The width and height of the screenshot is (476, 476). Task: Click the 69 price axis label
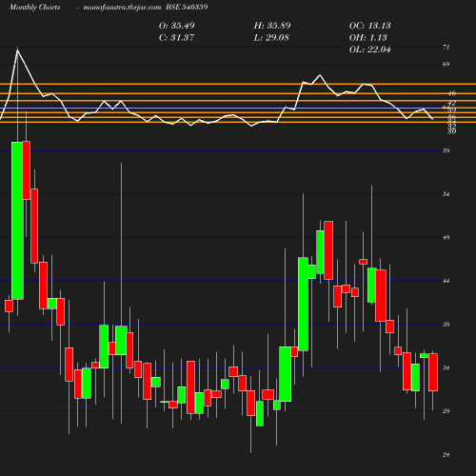(446, 65)
